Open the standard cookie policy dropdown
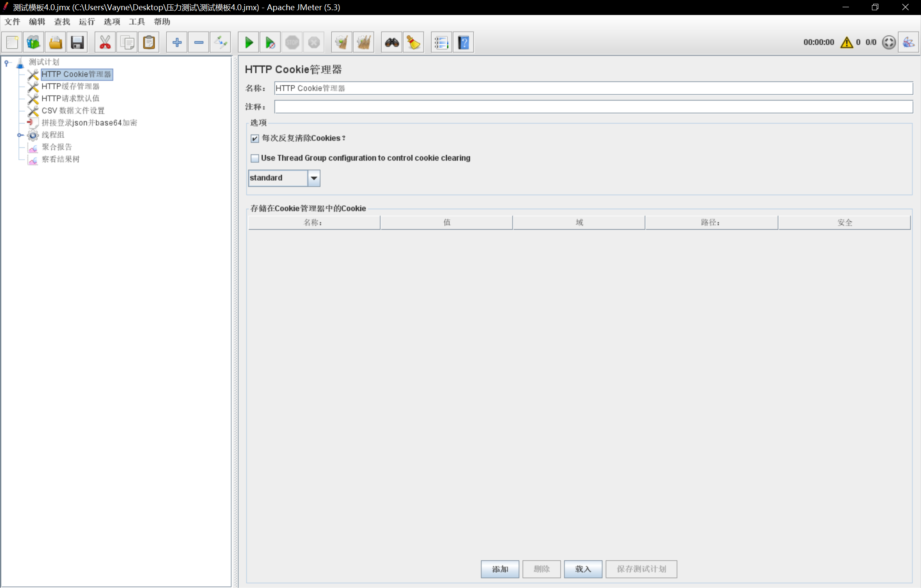This screenshot has width=921, height=588. (314, 178)
